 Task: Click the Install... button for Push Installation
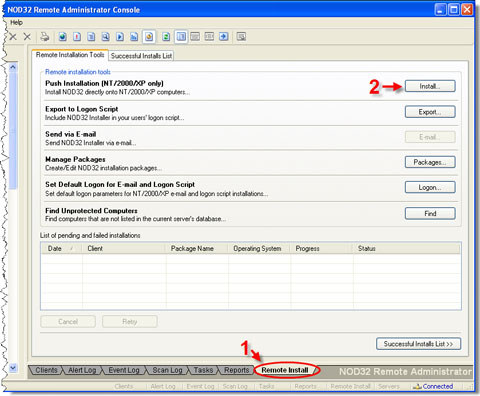(430, 86)
